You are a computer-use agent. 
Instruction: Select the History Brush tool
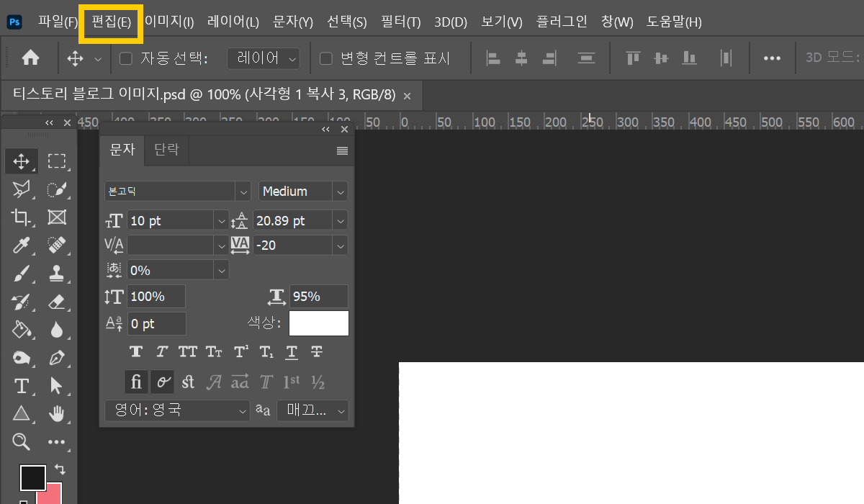pyautogui.click(x=22, y=302)
